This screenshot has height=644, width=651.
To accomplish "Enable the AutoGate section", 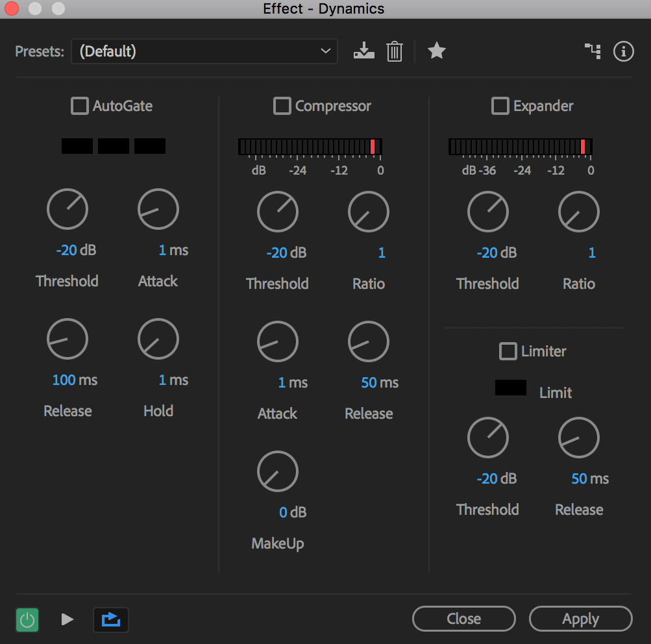I will [79, 106].
